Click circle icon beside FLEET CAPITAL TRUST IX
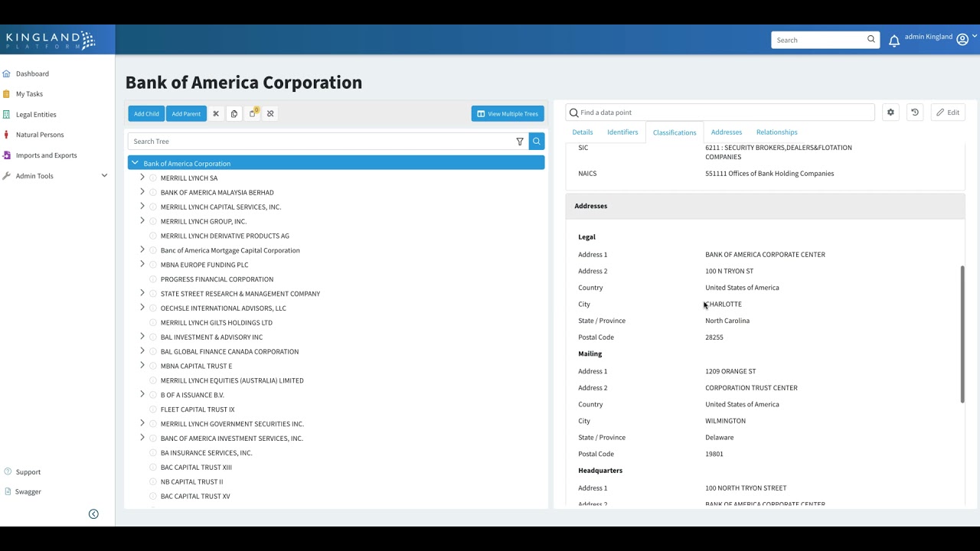This screenshot has width=980, height=551. point(153,409)
